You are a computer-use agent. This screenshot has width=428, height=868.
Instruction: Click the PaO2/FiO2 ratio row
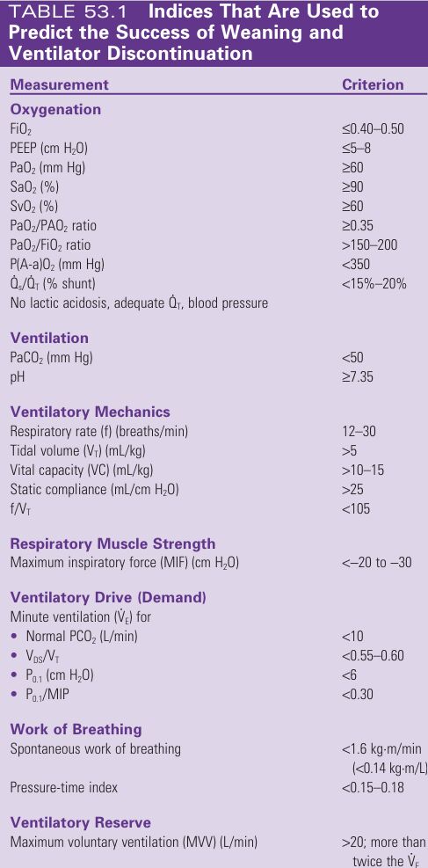click(x=214, y=244)
